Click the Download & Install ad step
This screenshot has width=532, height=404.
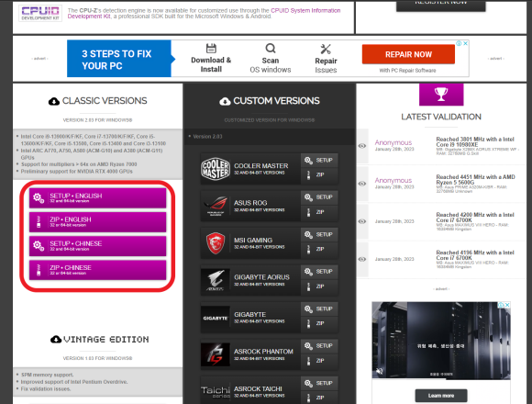pyautogui.click(x=211, y=59)
